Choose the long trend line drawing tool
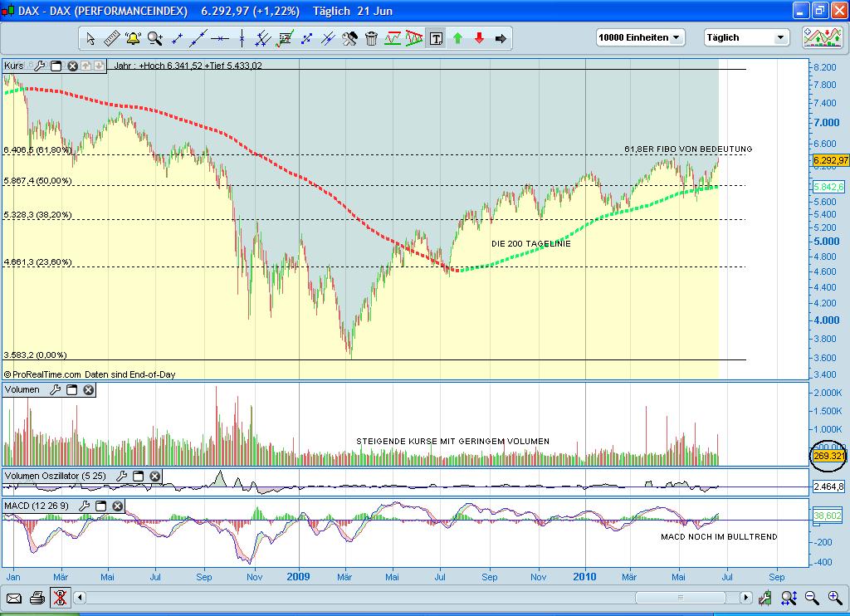Viewport: 850px width, 616px height. (198, 38)
